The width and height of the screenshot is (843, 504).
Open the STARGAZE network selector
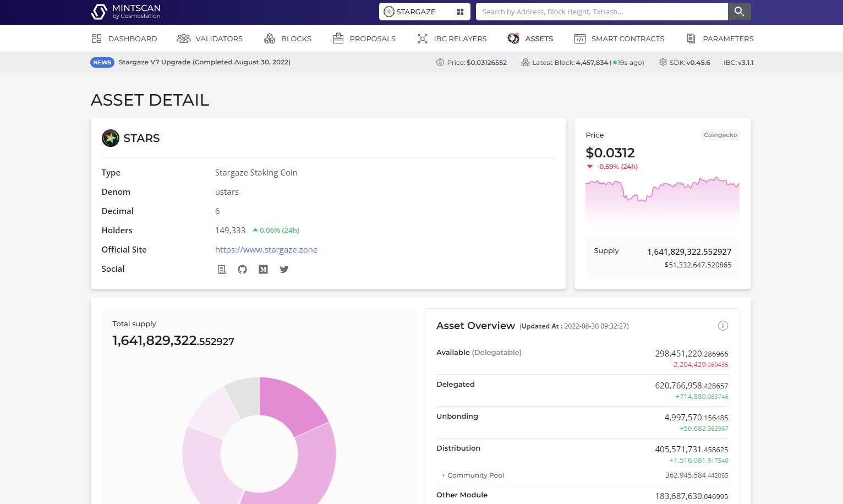[415, 11]
